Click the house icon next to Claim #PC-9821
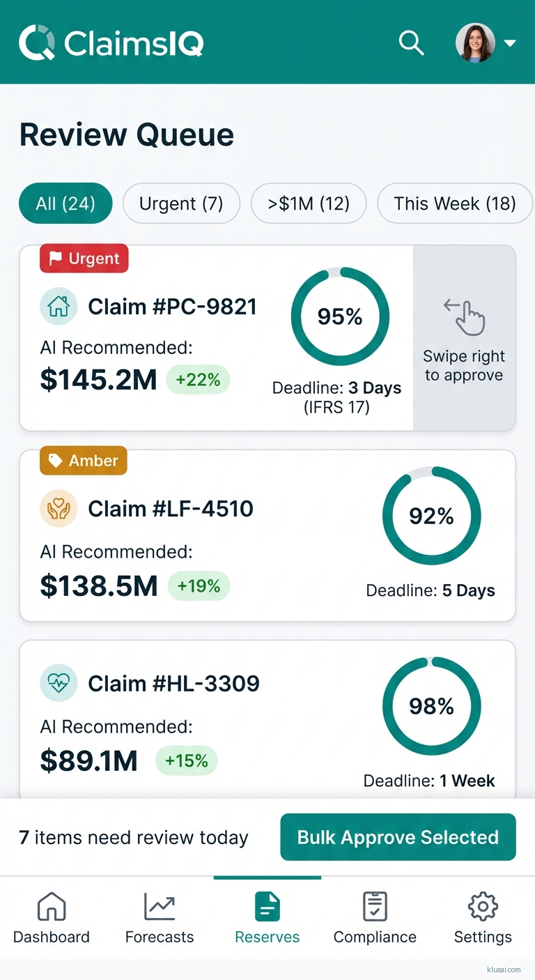The width and height of the screenshot is (535, 980). click(59, 306)
